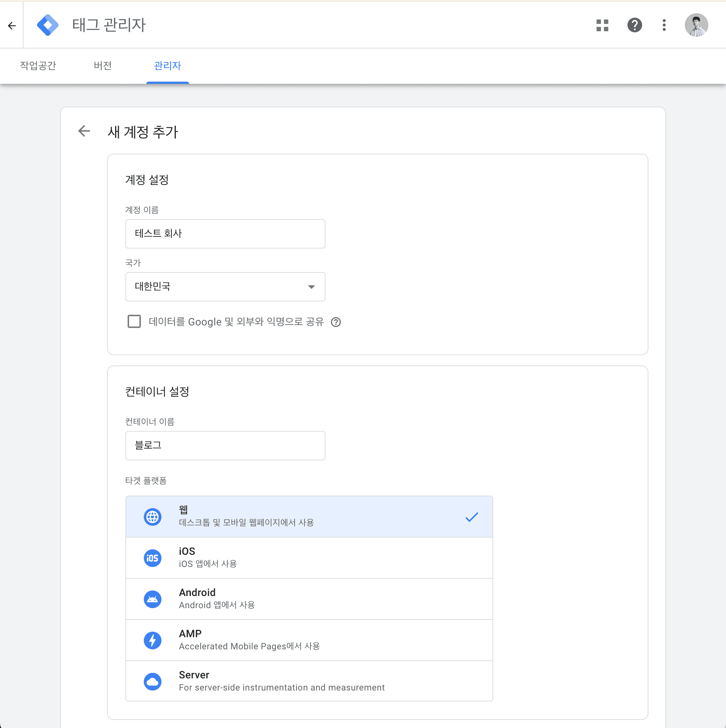Select iOS as the target platform
The height and width of the screenshot is (728, 726).
pos(309,558)
